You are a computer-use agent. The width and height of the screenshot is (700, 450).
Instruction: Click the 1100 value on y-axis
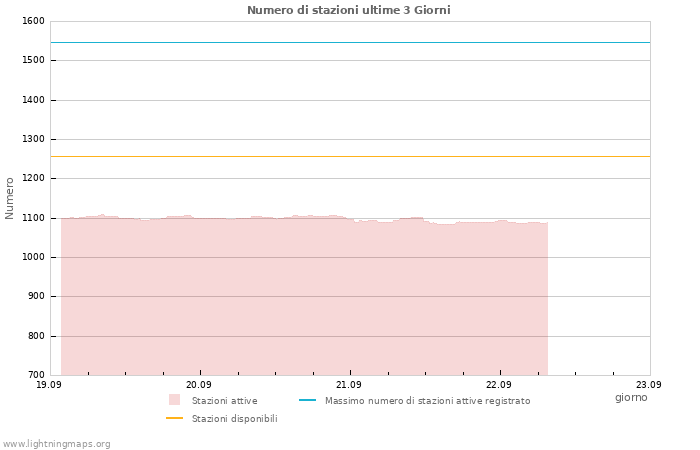click(33, 218)
